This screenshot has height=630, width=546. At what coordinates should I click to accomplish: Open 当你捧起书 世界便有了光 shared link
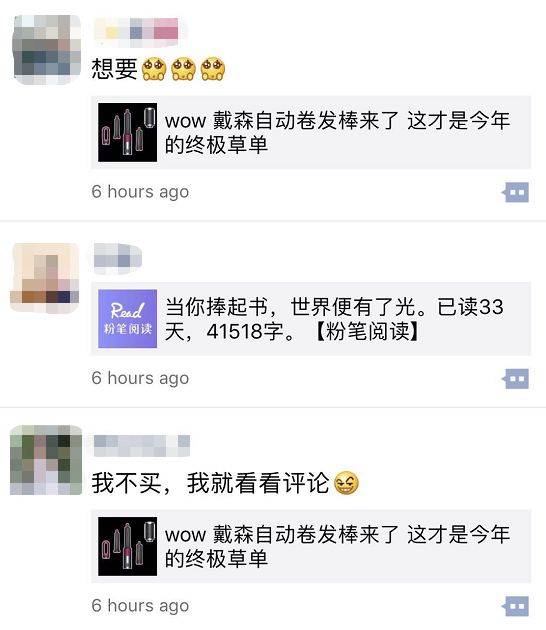pyautogui.click(x=311, y=319)
